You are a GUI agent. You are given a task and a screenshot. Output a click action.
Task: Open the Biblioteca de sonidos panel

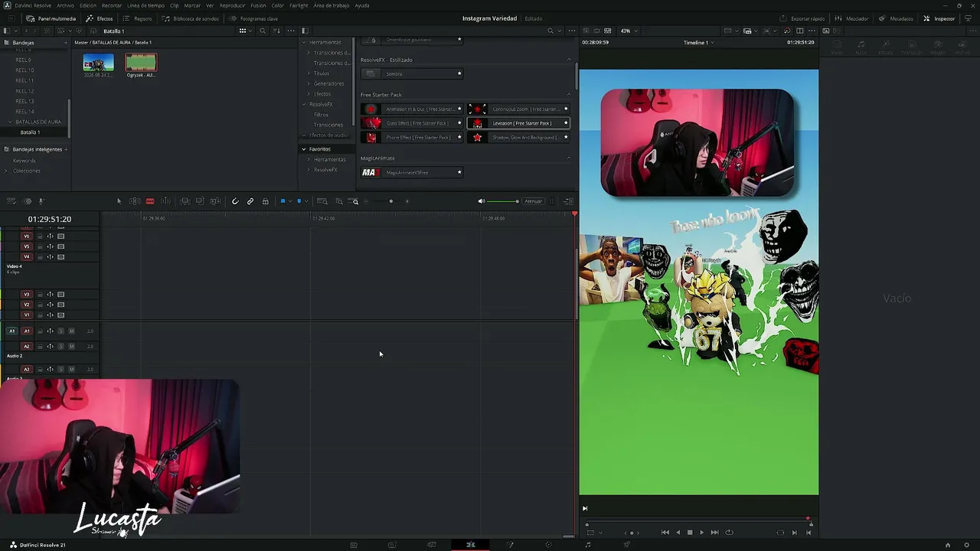click(x=191, y=18)
